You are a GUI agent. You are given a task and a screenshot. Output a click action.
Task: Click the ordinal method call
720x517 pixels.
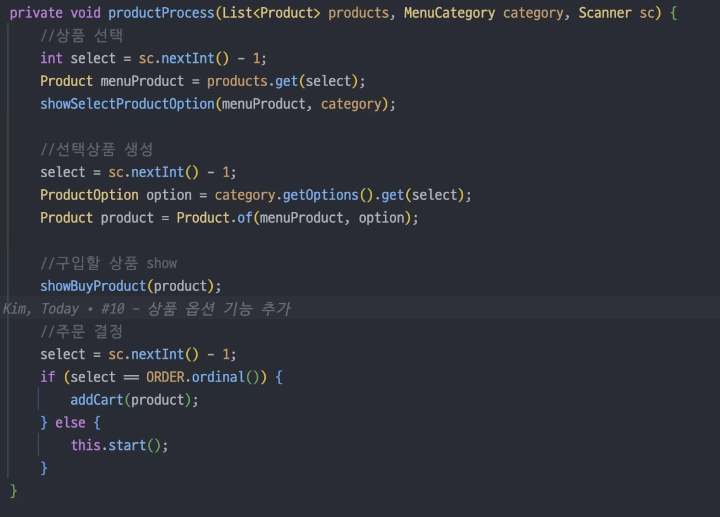(218, 377)
